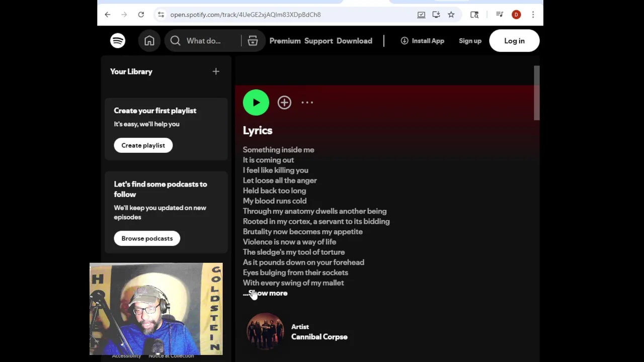Click the browser back arrow
644x362 pixels.
[107, 15]
